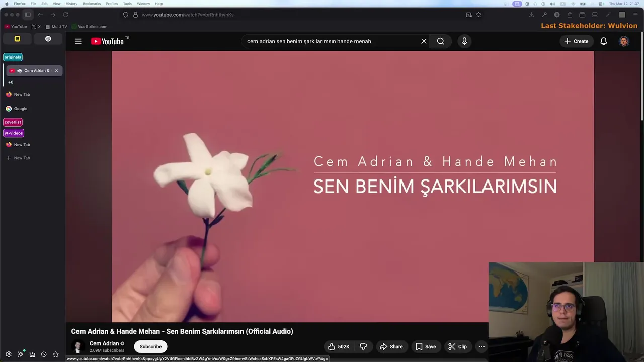Viewport: 644px width, 362px height.
Task: Open sidebar settings gear icon
Action: click(x=9, y=354)
